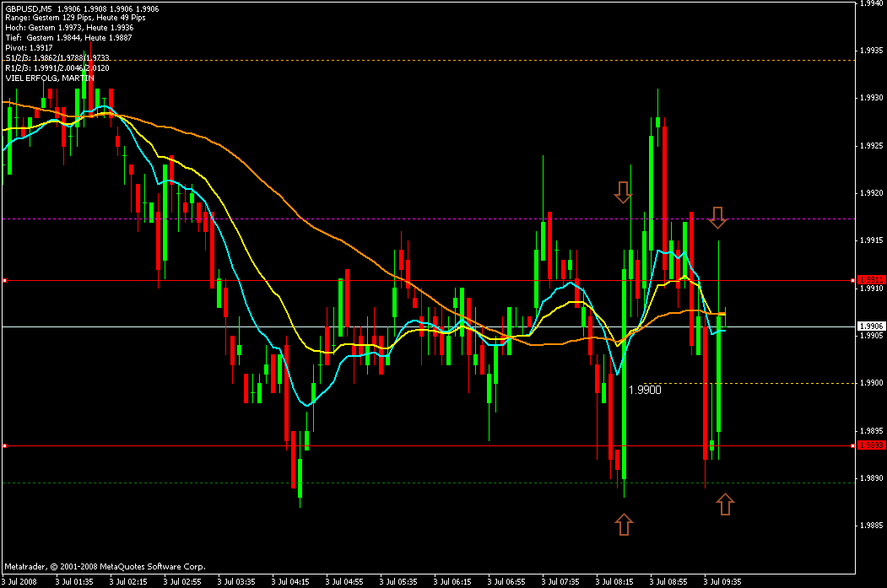
Task: Click the down arrow near the pivot line at 09:35
Action: (x=718, y=218)
